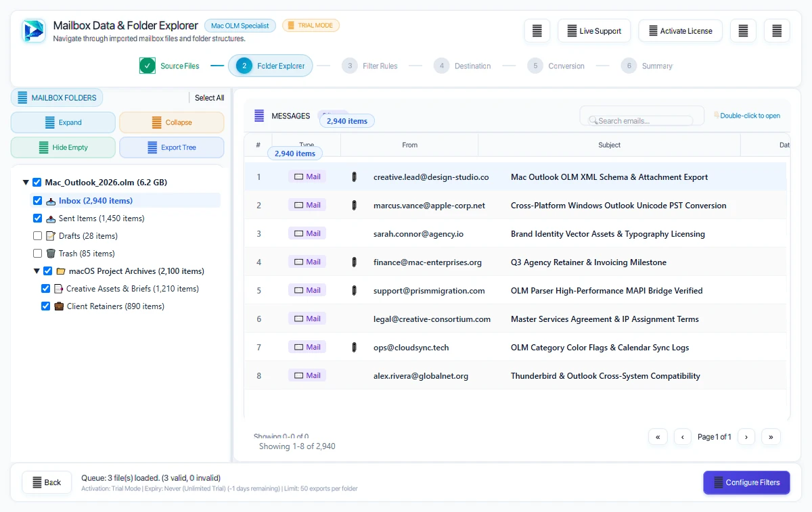The image size is (812, 512).
Task: Open Live Support
Action: (x=594, y=31)
